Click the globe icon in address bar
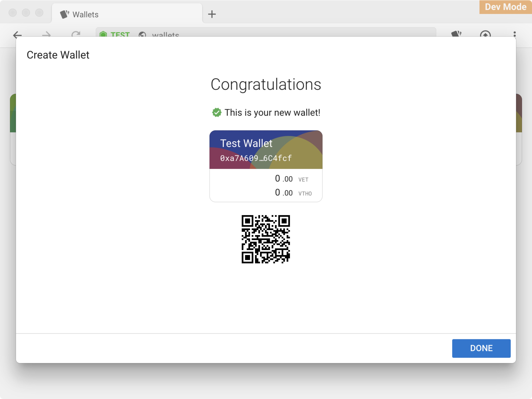 click(142, 34)
